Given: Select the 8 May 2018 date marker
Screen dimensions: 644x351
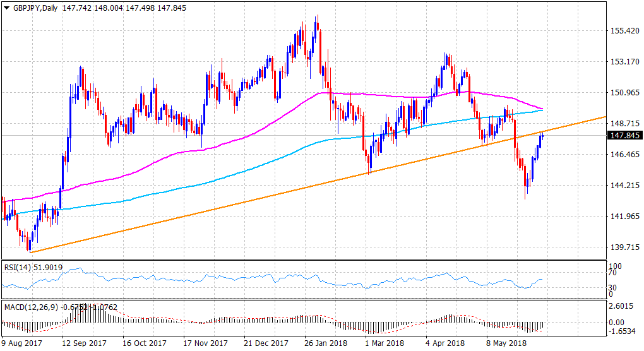Looking at the screenshot, I should pyautogui.click(x=507, y=344).
